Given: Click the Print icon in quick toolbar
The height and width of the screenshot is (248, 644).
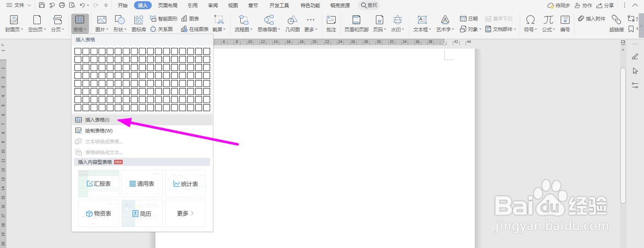Looking at the screenshot, I should click(x=62, y=5).
